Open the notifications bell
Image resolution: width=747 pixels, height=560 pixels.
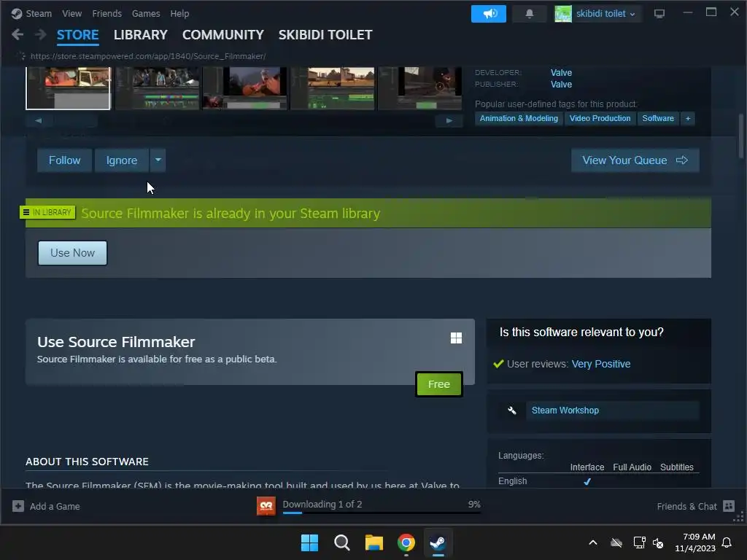[x=530, y=14]
